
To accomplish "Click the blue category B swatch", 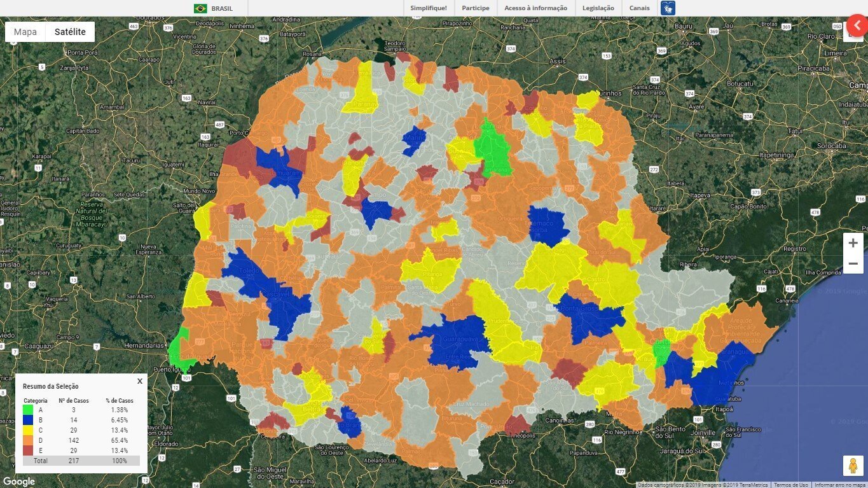I will (x=28, y=420).
